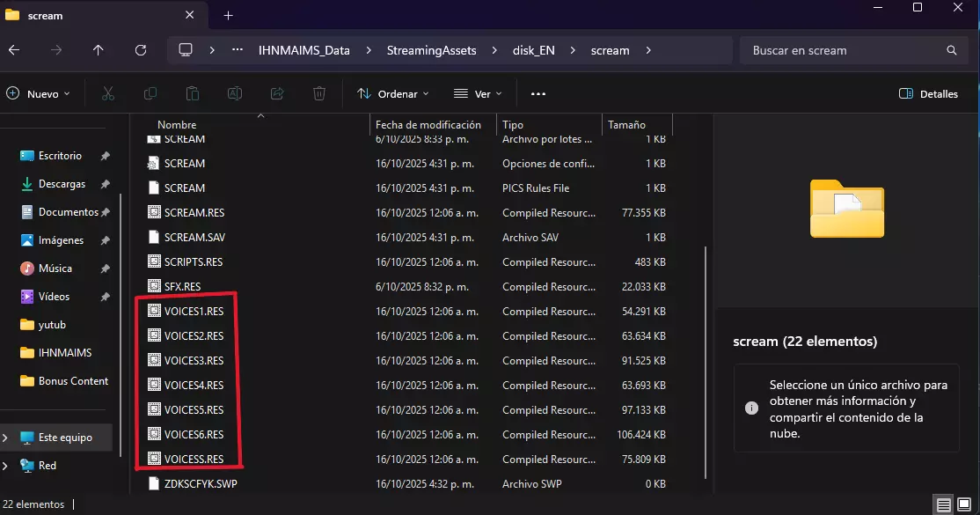Viewport: 980px width, 515px height.
Task: Open yutub folder in sidebar
Action: [x=52, y=325]
